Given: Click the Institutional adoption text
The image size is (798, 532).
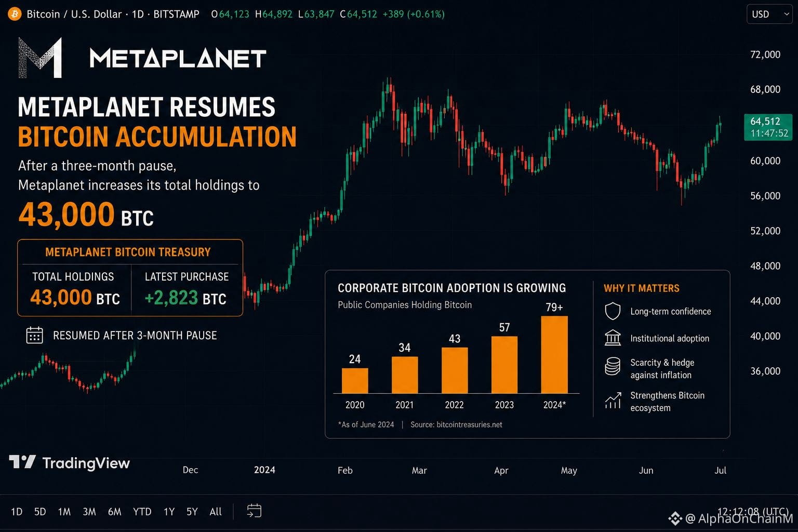Looking at the screenshot, I should [x=670, y=338].
